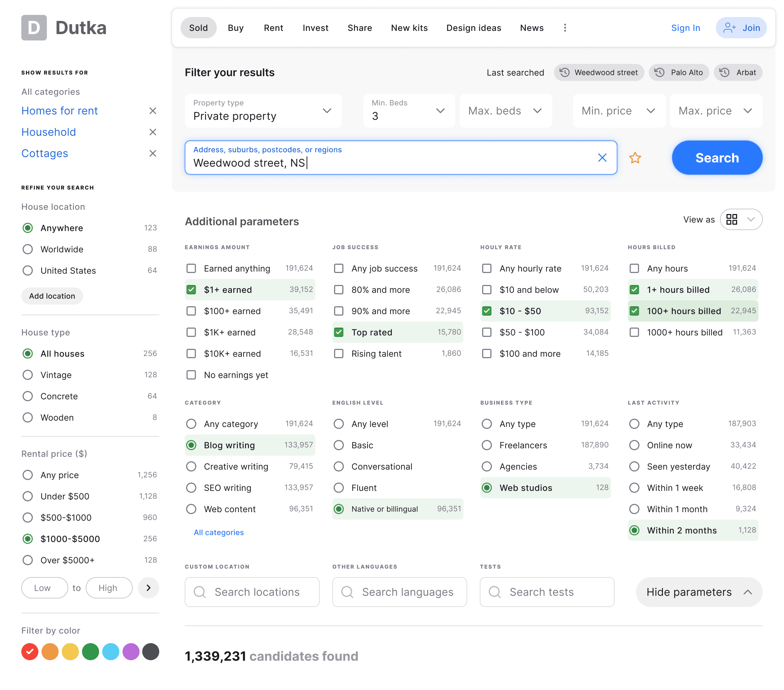The image size is (784, 690).
Task: Open the Weedwood street recent search history icon
Action: (x=564, y=72)
